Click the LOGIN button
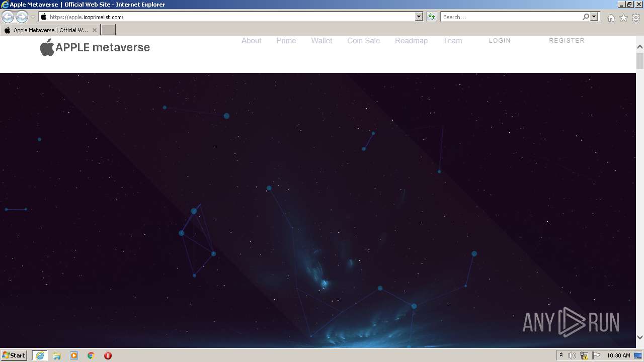This screenshot has width=644, height=362. [500, 41]
